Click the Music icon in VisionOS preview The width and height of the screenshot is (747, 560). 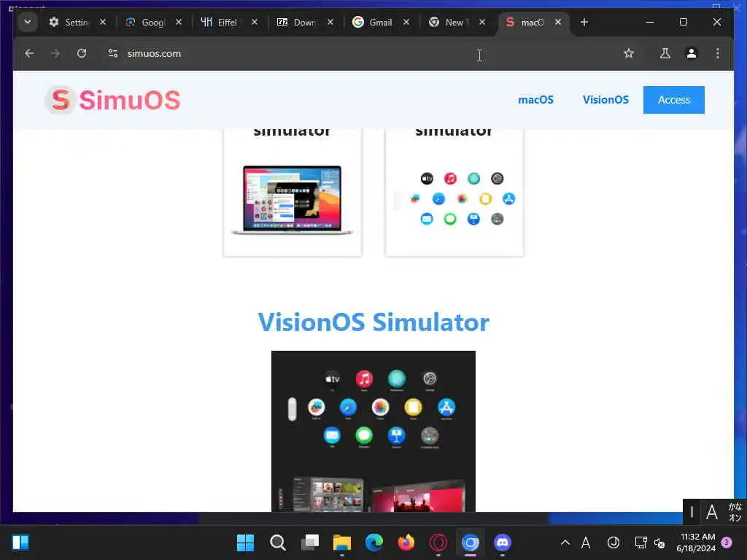pos(365,379)
